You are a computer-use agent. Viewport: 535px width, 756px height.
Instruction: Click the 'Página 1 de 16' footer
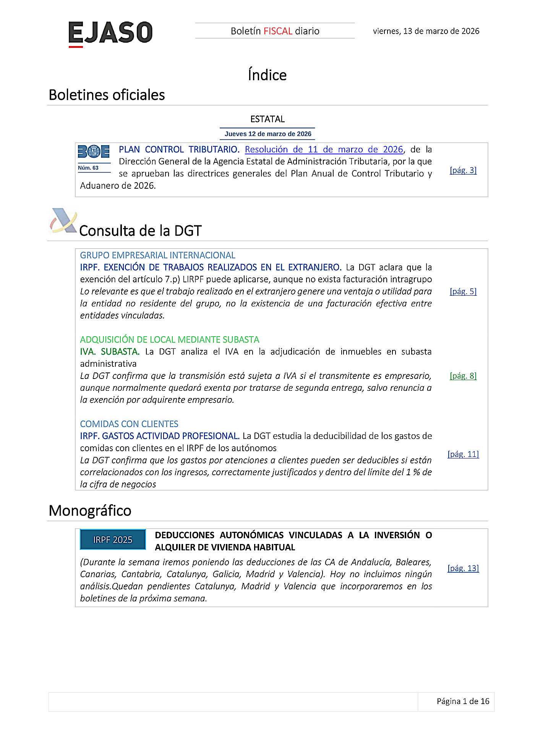(x=463, y=701)
